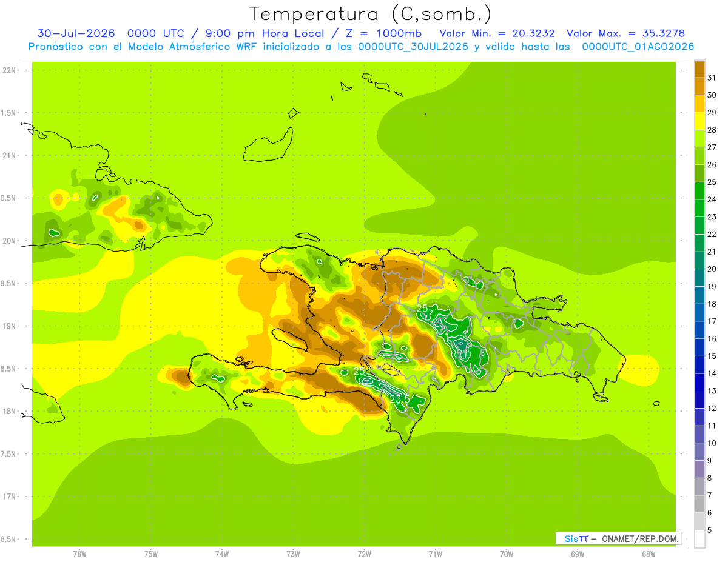Click the "76W" longitude axis label
Viewport: 728px width, 562px height.
[x=79, y=554]
